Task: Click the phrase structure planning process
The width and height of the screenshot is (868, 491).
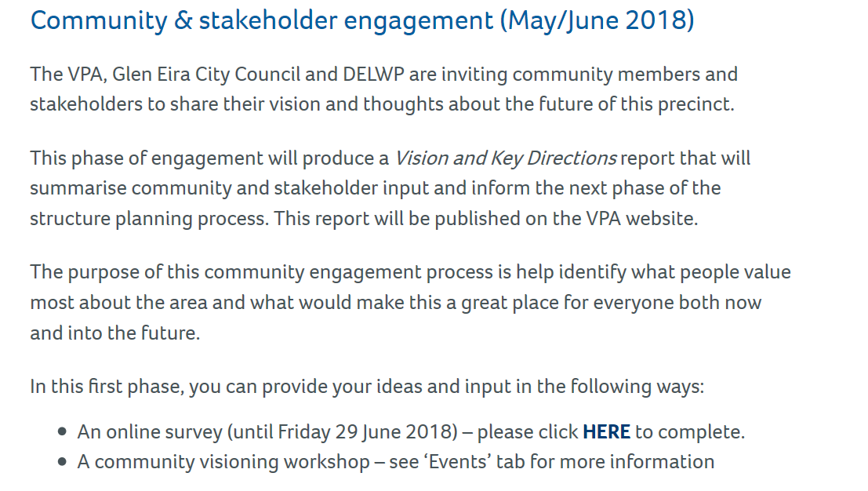Action: [x=146, y=218]
